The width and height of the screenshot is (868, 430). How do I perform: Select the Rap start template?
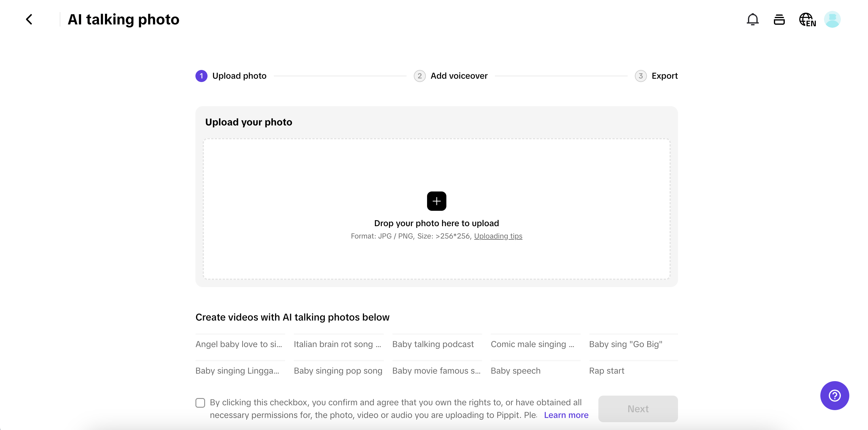click(x=607, y=371)
